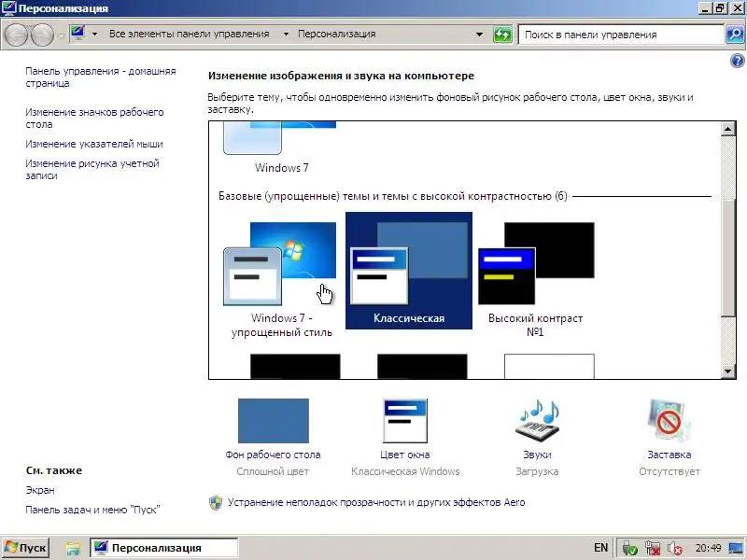The width and height of the screenshot is (747, 560).
Task: Open the 'Заставка' link
Action: point(669,455)
